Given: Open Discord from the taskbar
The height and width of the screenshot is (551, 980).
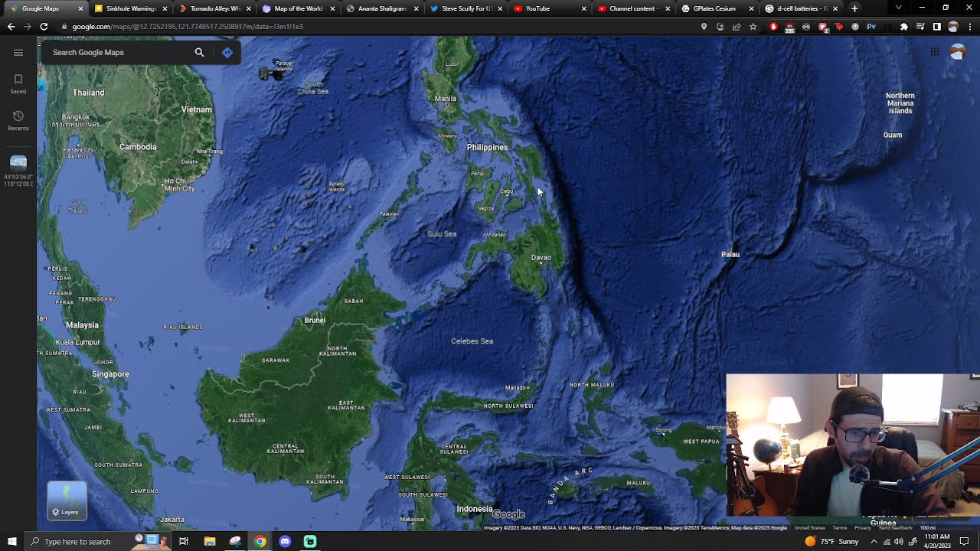Looking at the screenshot, I should [285, 542].
